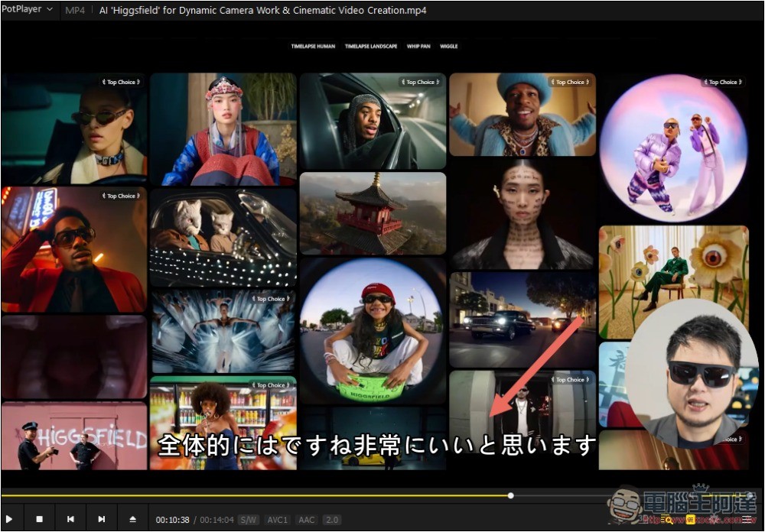Click the AAC audio codec badge
765x532 pixels.
[x=307, y=520]
